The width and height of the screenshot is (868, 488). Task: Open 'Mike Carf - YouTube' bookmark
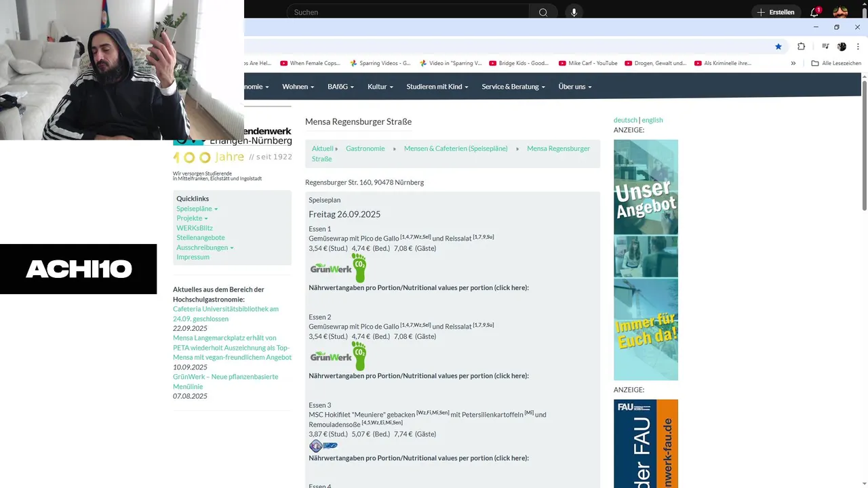point(588,63)
